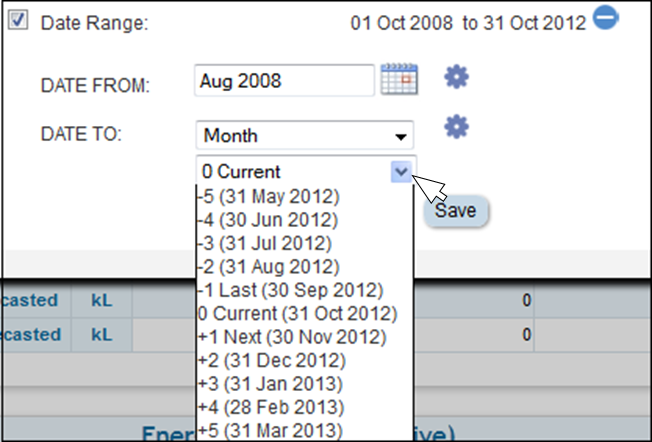Choose +3 (31 Jan 2013) option

[x=270, y=383]
